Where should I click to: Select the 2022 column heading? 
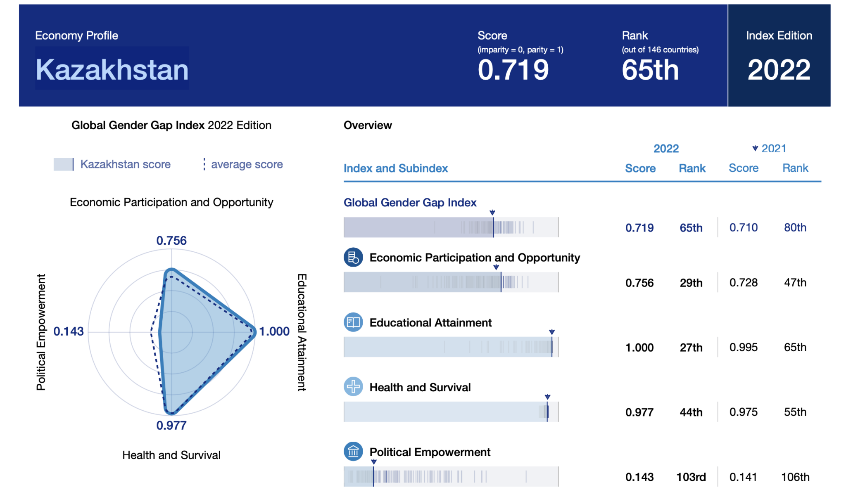666,149
